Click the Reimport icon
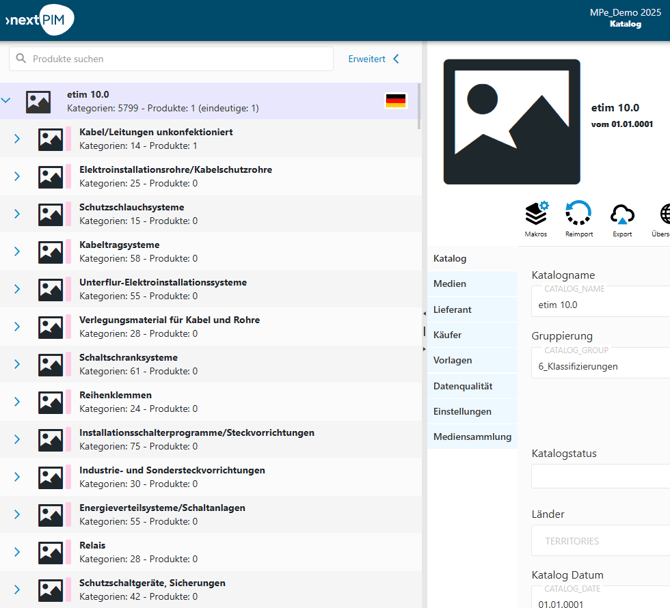 click(x=579, y=213)
